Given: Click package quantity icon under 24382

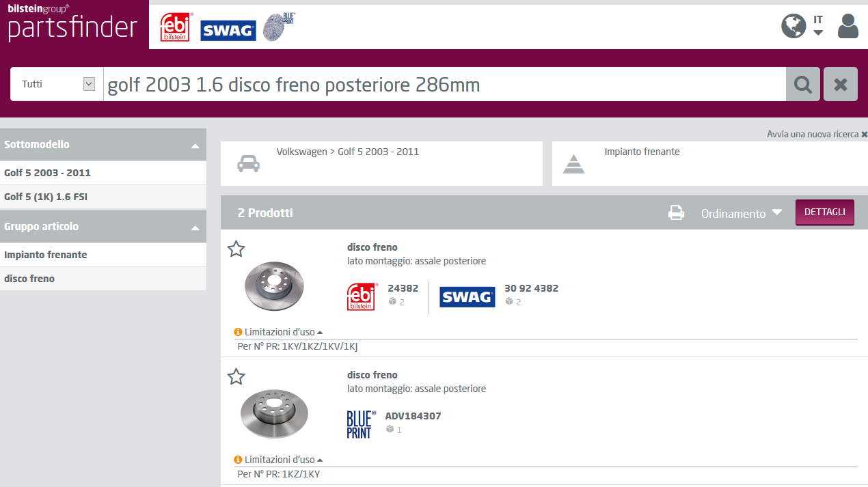Looking at the screenshot, I should click(x=392, y=301).
